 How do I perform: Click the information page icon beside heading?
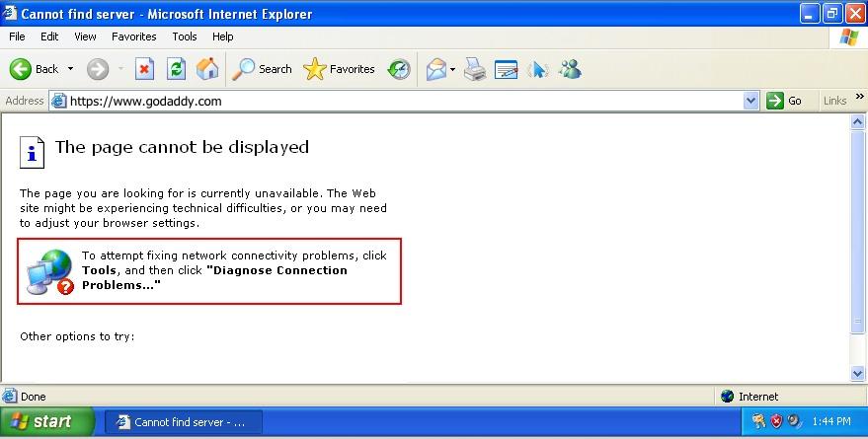coord(32,153)
